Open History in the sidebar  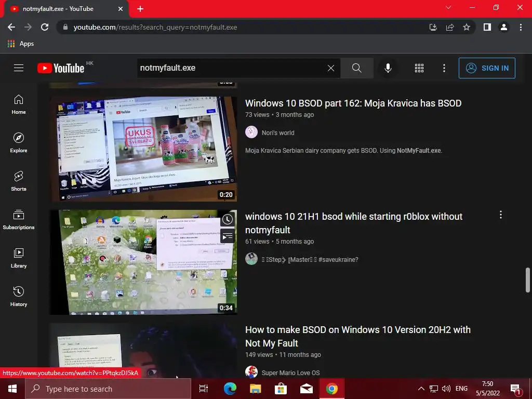(19, 297)
